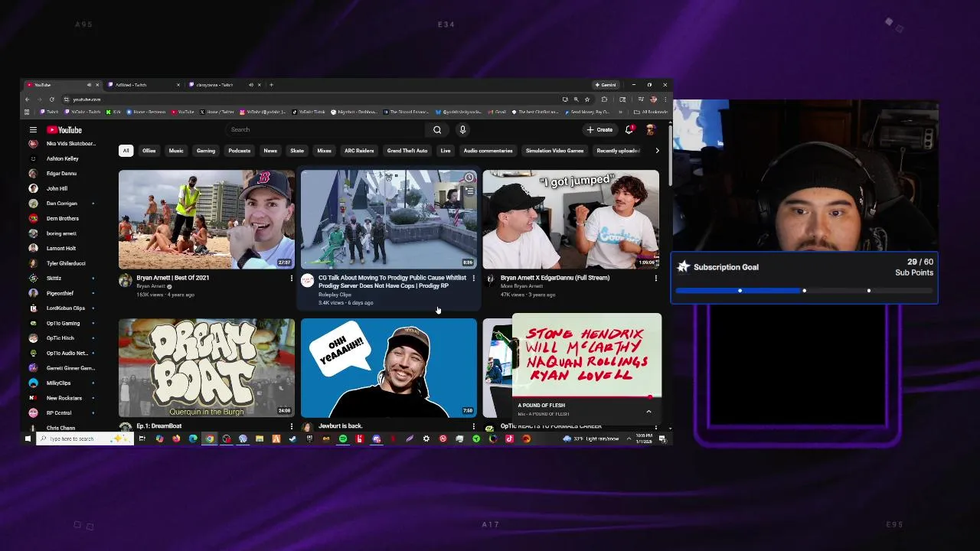This screenshot has width=980, height=551.
Task: Mute the third Twitch tab's audio
Action: pos(251,85)
